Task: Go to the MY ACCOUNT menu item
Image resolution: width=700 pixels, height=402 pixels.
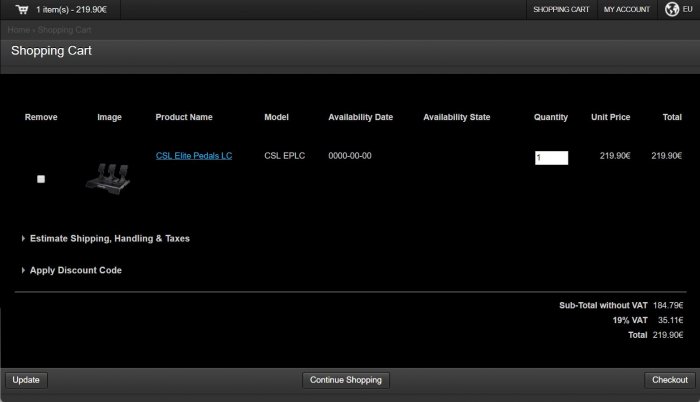Action: click(x=626, y=9)
